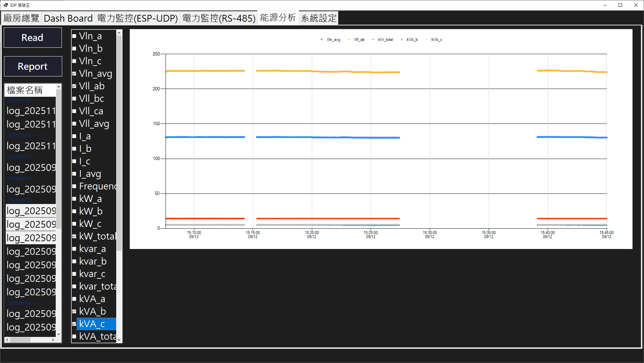644x363 pixels.
Task: Toggle the red kW_total legend marker
Action: [373, 39]
